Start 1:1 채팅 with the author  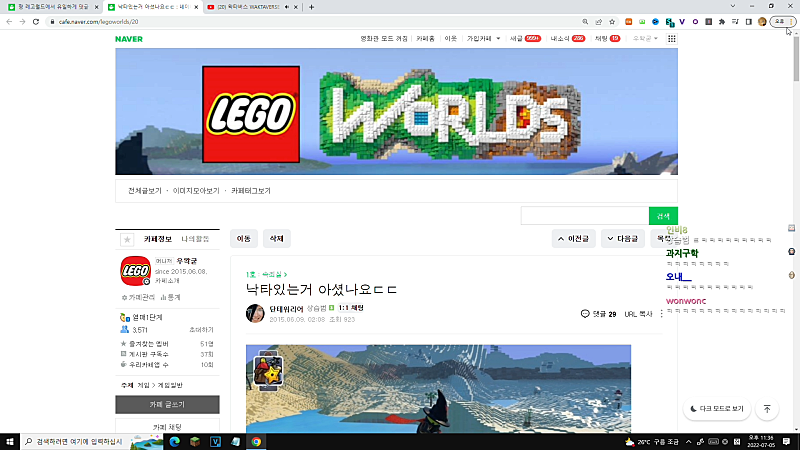pos(351,308)
